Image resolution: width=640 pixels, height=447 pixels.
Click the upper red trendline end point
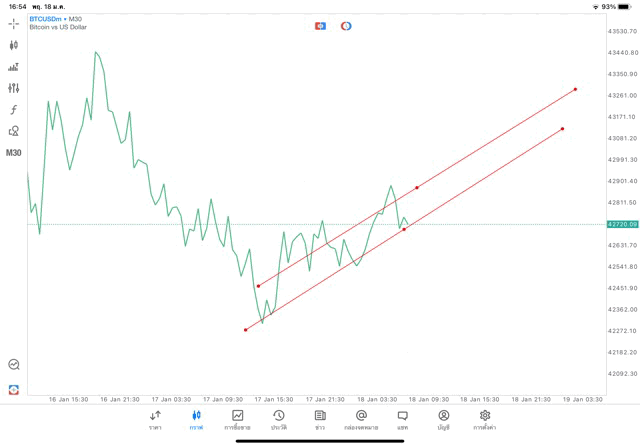576,90
